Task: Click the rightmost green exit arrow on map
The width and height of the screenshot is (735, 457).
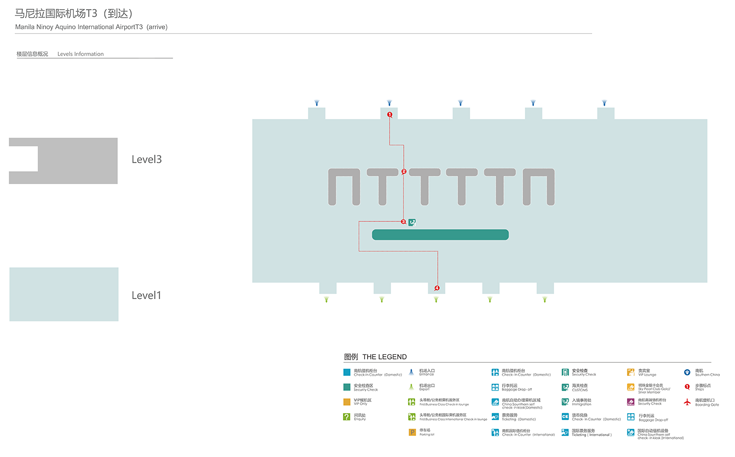Action: pyautogui.click(x=545, y=299)
